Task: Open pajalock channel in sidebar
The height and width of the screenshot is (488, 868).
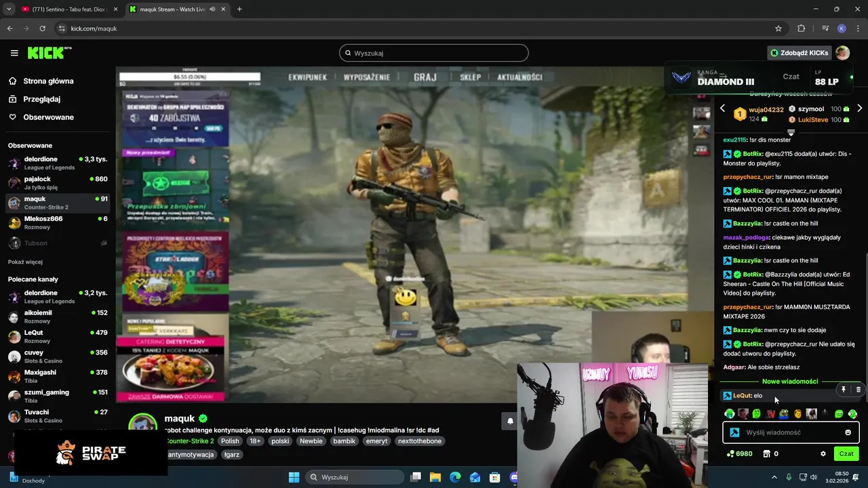Action: click(x=58, y=183)
